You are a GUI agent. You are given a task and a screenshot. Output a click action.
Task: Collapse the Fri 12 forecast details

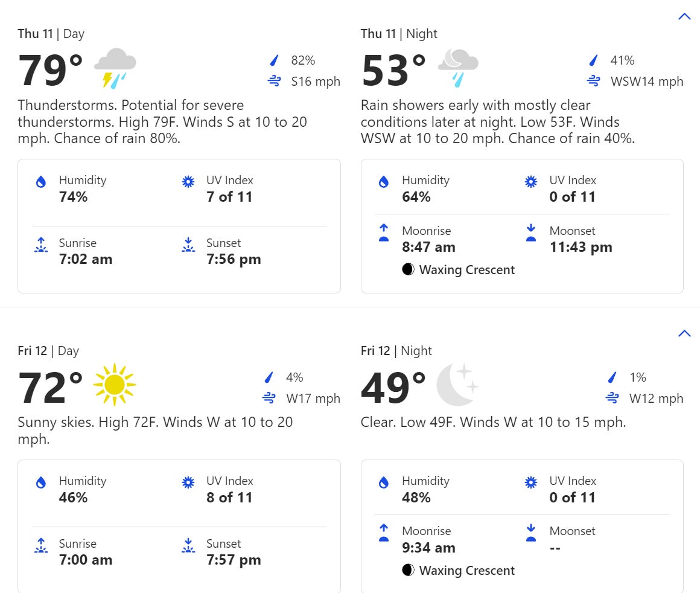pos(684,333)
